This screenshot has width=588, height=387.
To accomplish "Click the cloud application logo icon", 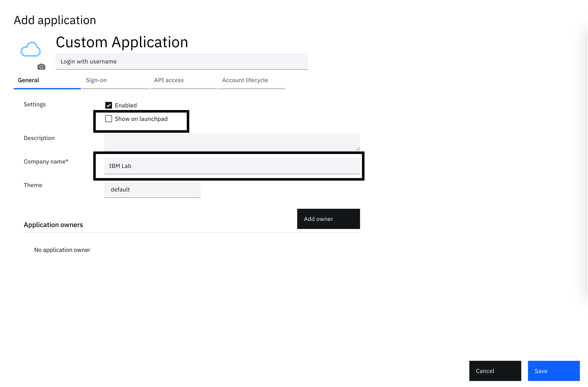I will [x=31, y=49].
